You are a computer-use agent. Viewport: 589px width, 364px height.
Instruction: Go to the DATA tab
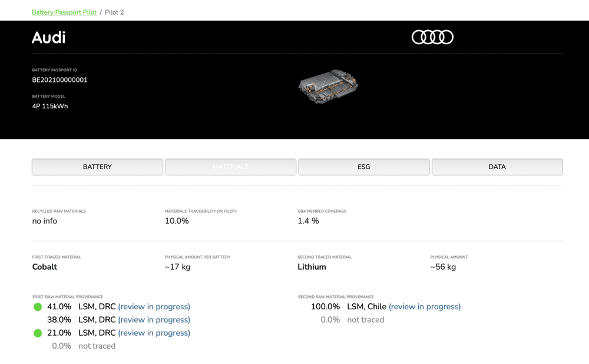tap(497, 167)
